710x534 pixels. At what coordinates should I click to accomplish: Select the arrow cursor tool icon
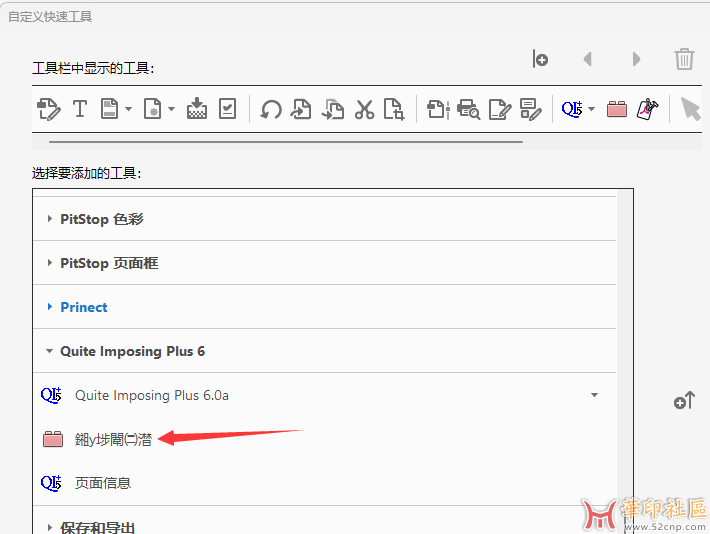coord(689,109)
